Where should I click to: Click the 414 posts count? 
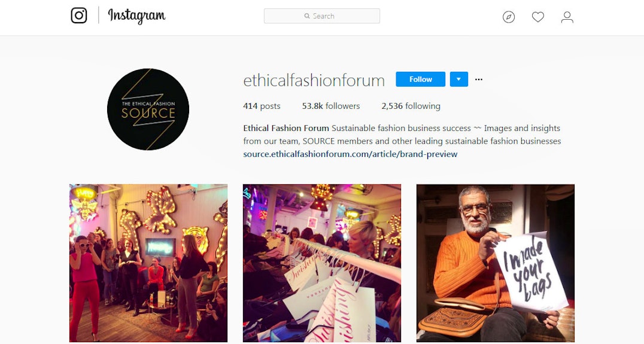point(262,106)
